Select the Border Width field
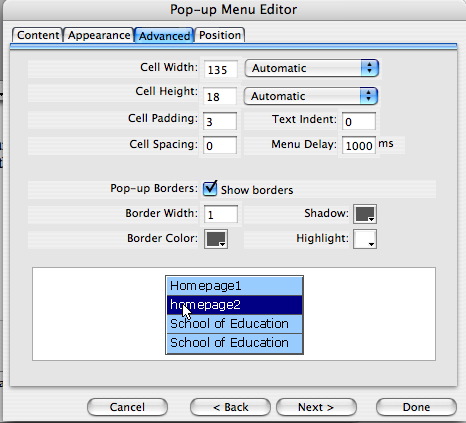466x423 pixels. coord(221,214)
